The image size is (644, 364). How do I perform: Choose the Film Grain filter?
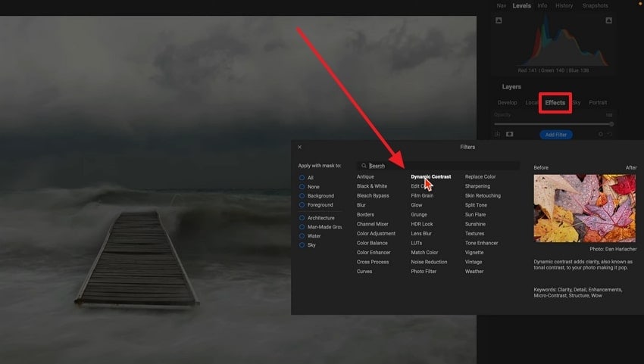pyautogui.click(x=422, y=196)
